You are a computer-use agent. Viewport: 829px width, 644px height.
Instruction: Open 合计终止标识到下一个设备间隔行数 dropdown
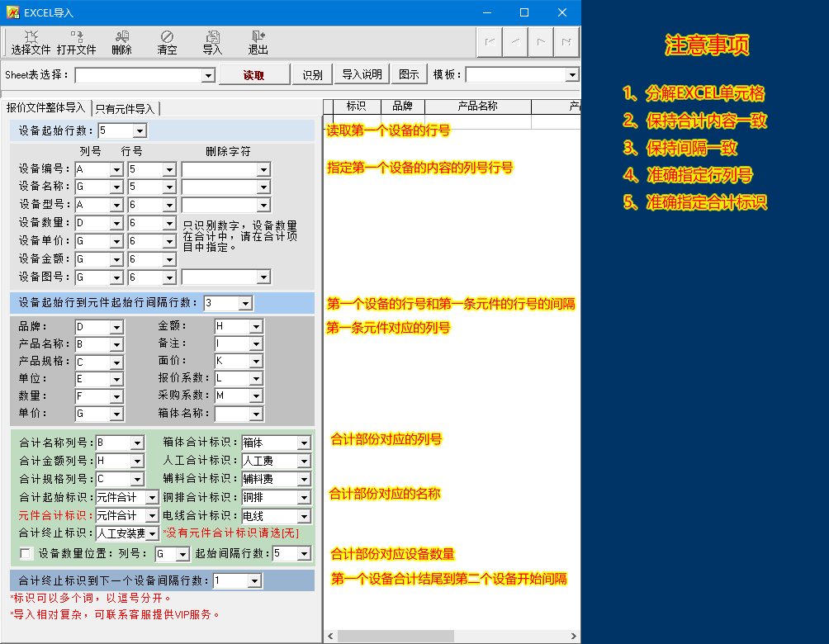tap(254, 581)
